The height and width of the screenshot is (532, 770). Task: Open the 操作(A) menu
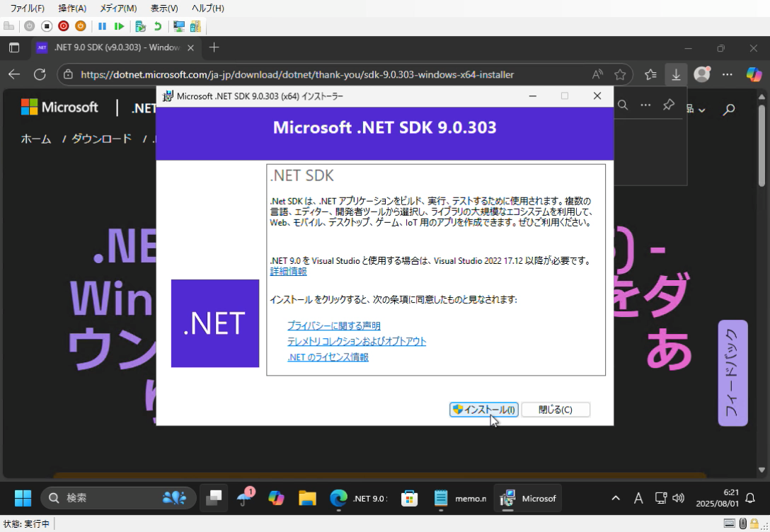(72, 8)
